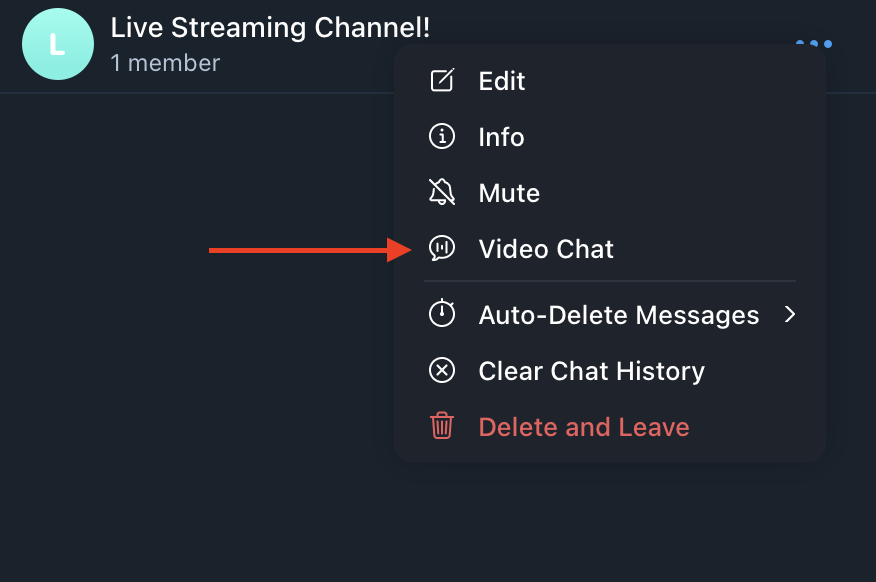The image size is (876, 582).
Task: Click the crossed-out bell icon for Mute
Action: point(440,193)
